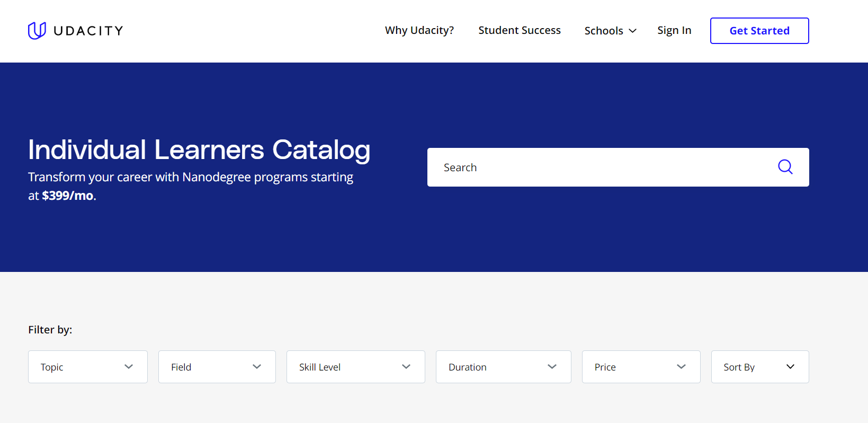Click Sign In
Viewport: 868px width, 423px height.
click(x=674, y=31)
